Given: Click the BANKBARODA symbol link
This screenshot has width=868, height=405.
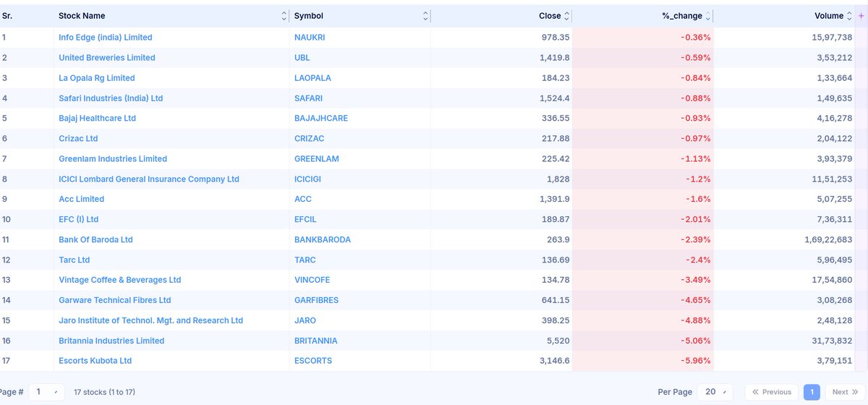Looking at the screenshot, I should [323, 239].
